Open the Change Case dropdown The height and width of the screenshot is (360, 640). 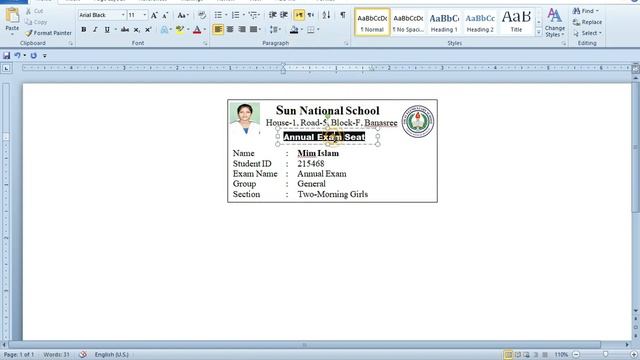coord(182,16)
